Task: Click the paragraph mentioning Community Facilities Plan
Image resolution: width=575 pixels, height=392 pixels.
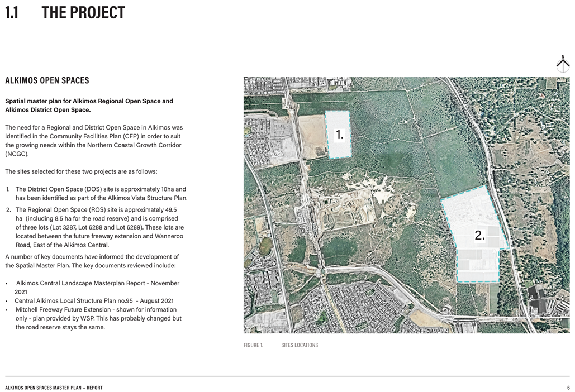Action: (x=93, y=141)
